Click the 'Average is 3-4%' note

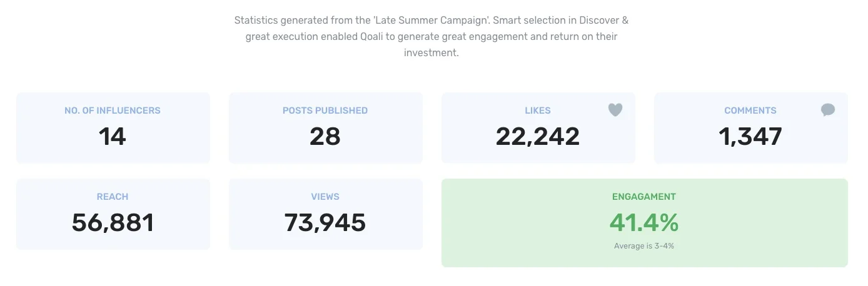(644, 246)
